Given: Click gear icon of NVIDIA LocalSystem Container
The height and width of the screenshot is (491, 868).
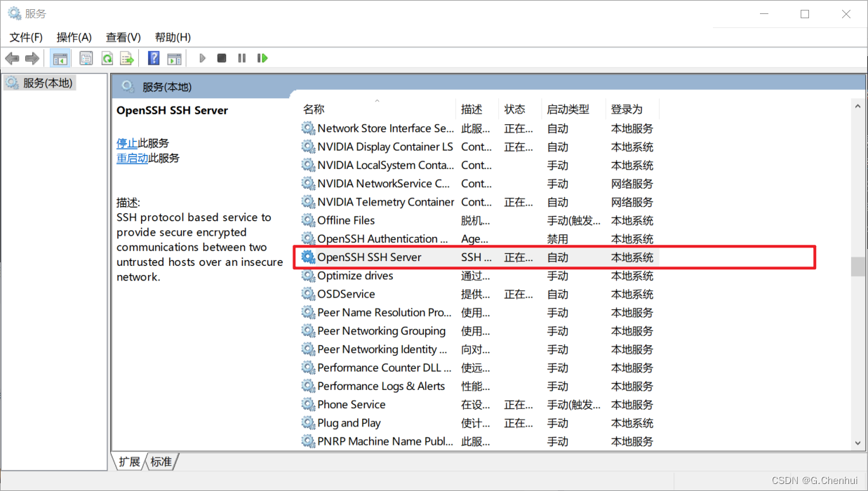Looking at the screenshot, I should pyautogui.click(x=308, y=165).
